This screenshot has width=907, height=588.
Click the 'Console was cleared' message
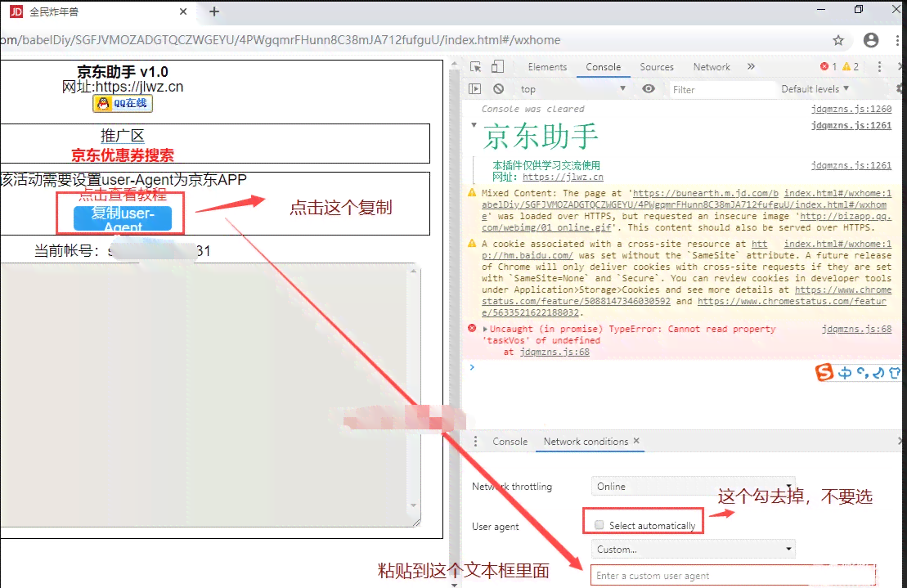[532, 109]
